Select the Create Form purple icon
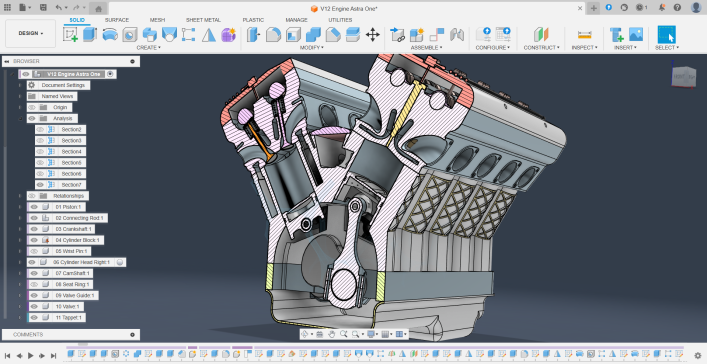The width and height of the screenshot is (707, 364). [229, 34]
